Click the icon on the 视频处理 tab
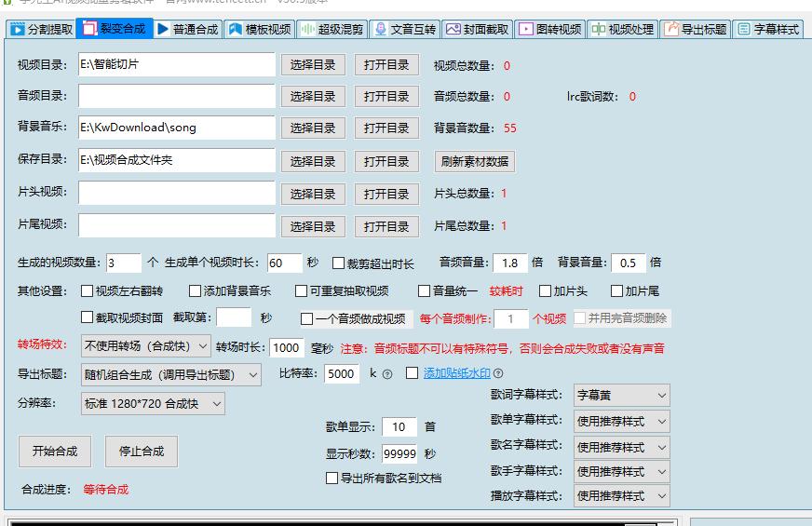The width and height of the screenshot is (812, 526). (x=598, y=29)
